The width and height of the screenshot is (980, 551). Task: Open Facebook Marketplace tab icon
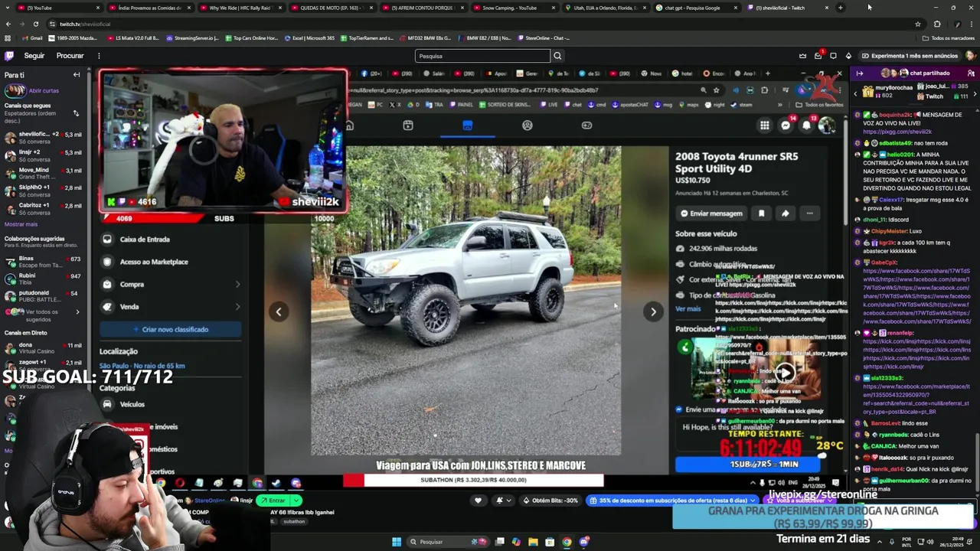pos(468,126)
